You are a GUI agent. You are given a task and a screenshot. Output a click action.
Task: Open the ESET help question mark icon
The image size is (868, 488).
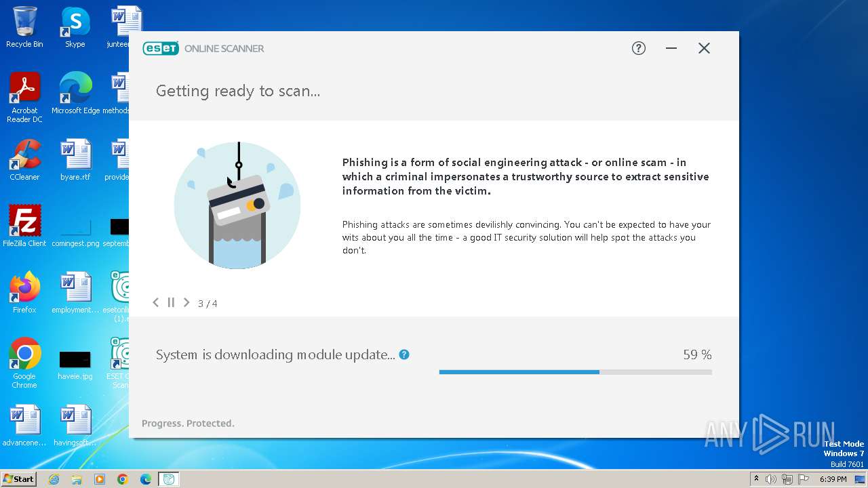click(x=638, y=48)
